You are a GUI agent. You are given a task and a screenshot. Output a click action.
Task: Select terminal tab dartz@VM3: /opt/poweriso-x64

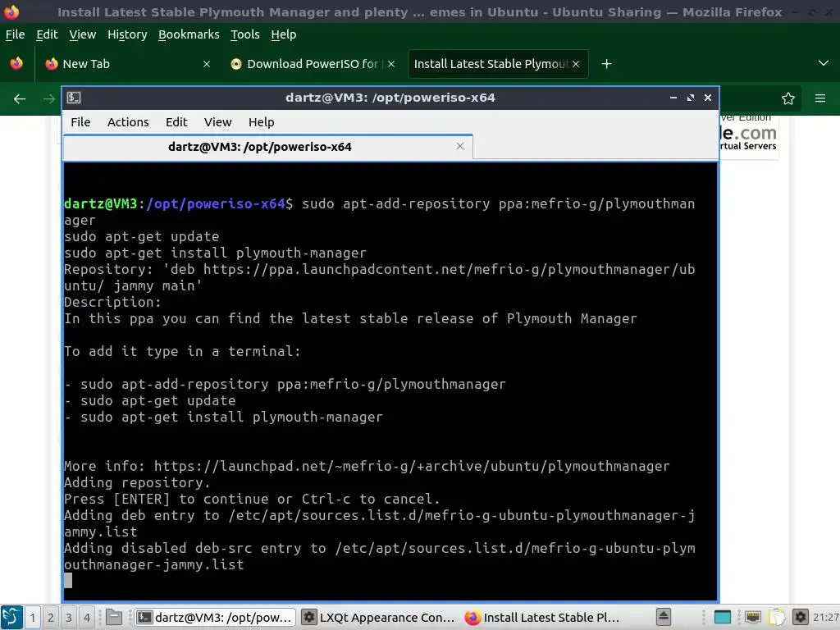point(267,147)
